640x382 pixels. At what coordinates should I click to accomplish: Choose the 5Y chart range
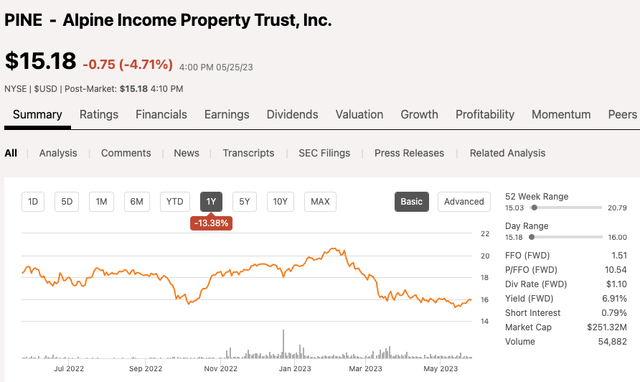click(244, 202)
